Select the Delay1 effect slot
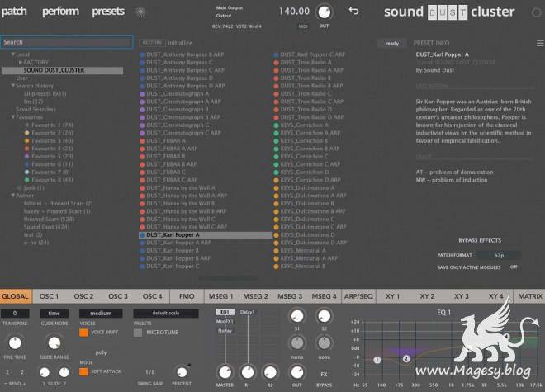The width and height of the screenshot is (545, 392). coord(247,312)
